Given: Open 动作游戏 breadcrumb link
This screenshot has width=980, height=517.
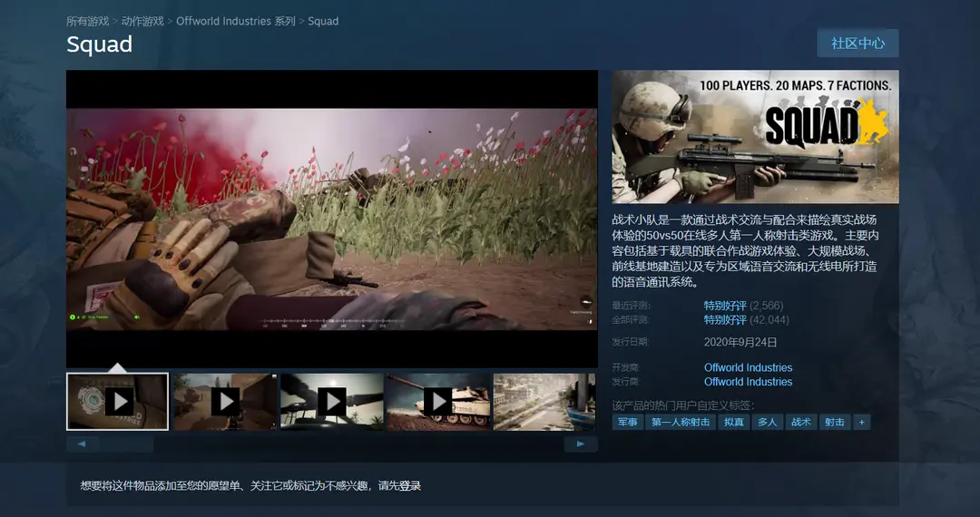Looking at the screenshot, I should tap(142, 21).
